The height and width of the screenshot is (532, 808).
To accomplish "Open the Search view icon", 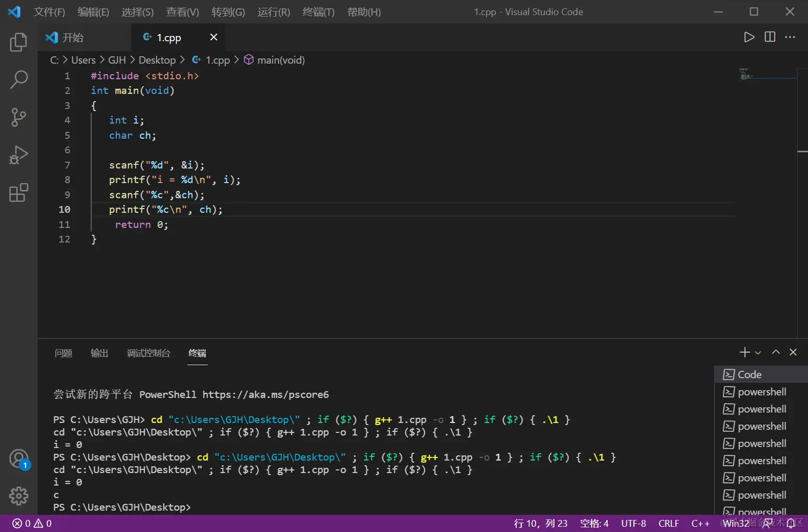I will coord(19,80).
